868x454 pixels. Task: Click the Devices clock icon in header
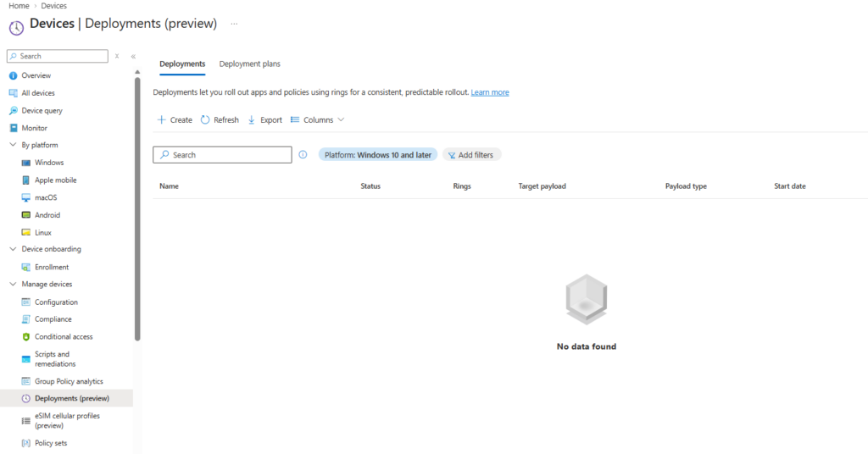click(17, 27)
